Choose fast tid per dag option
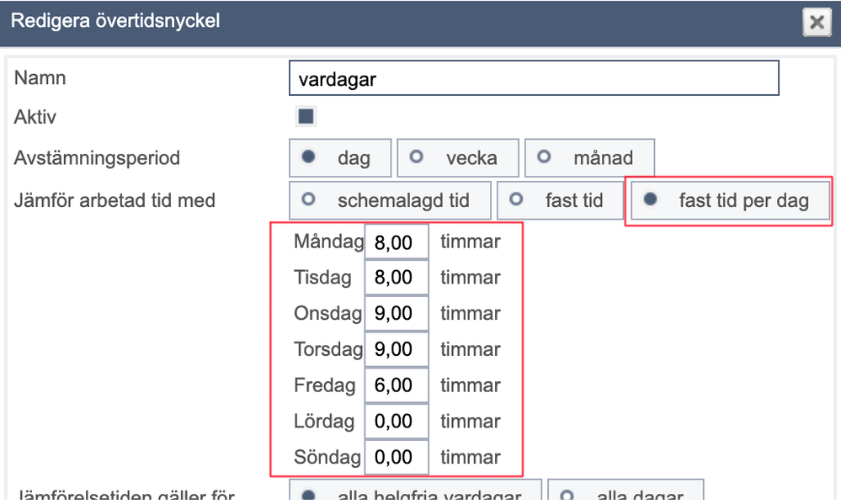841x504 pixels. point(730,200)
